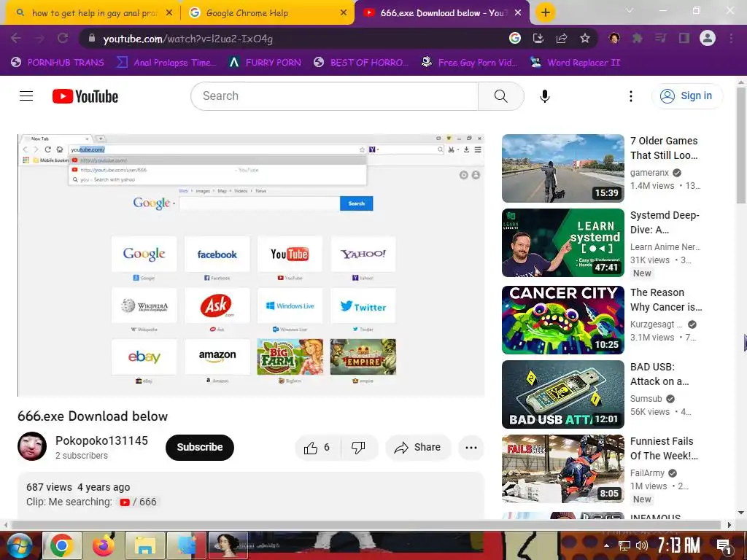747x560 pixels.
Task: Open the volume icon in system tray
Action: coord(642,545)
